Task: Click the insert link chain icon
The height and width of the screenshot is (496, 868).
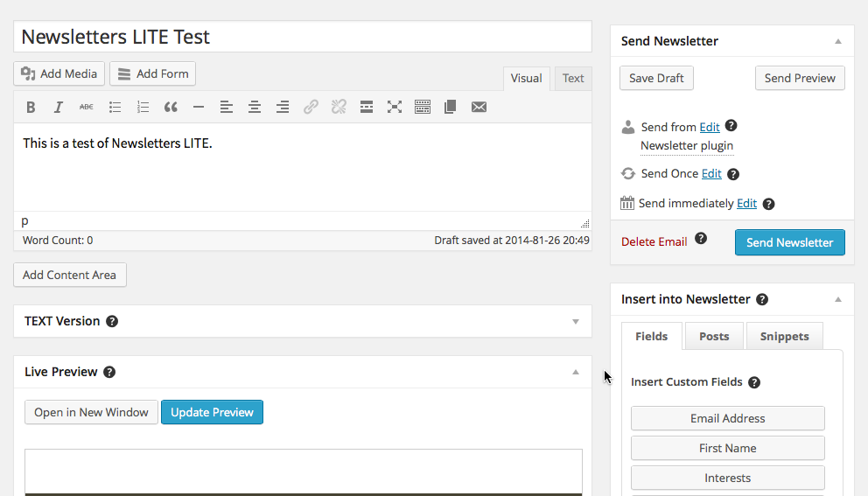Action: (x=311, y=108)
